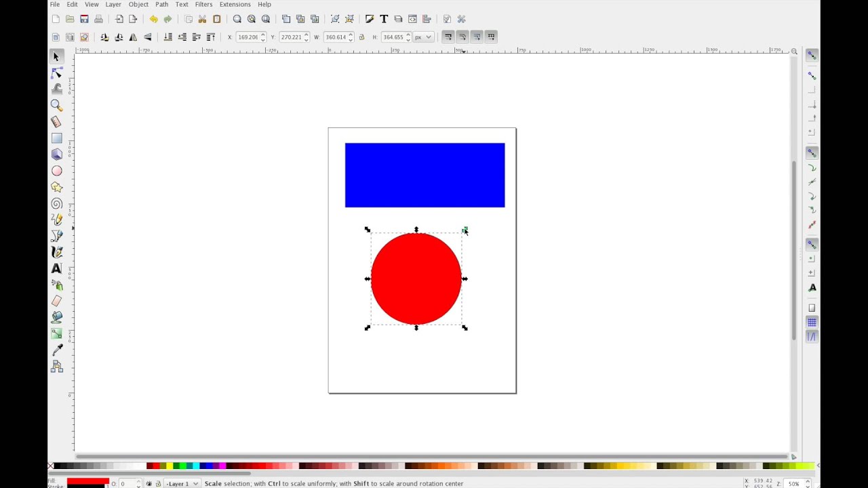Toggle scale rounded corners option
The height and width of the screenshot is (488, 868).
tap(462, 37)
